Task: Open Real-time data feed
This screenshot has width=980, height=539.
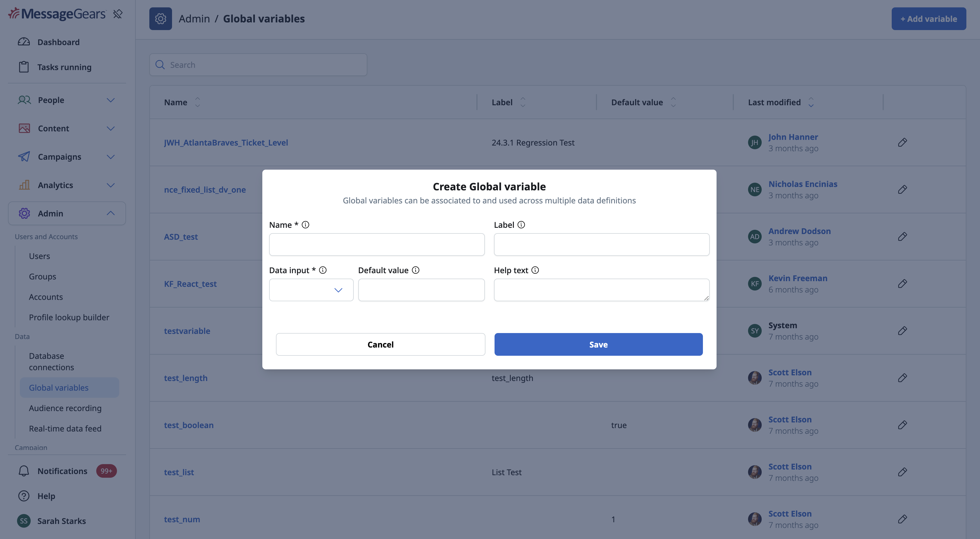Action: point(65,428)
